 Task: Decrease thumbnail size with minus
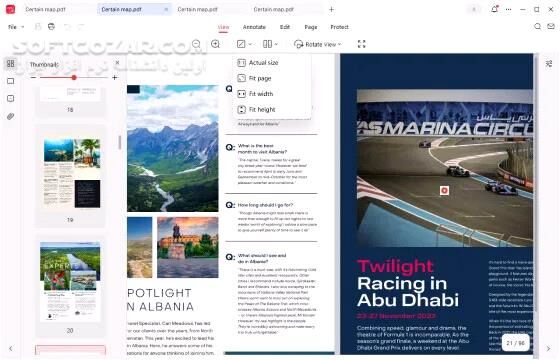33,77
